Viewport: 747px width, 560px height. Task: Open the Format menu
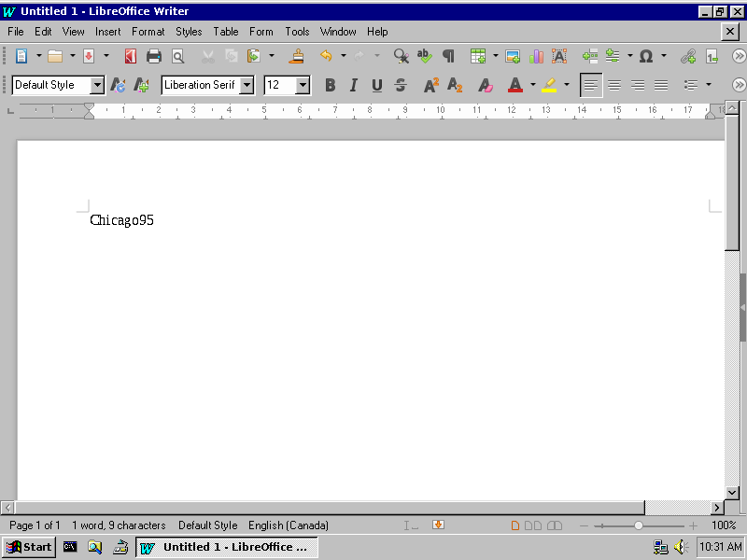click(x=148, y=32)
